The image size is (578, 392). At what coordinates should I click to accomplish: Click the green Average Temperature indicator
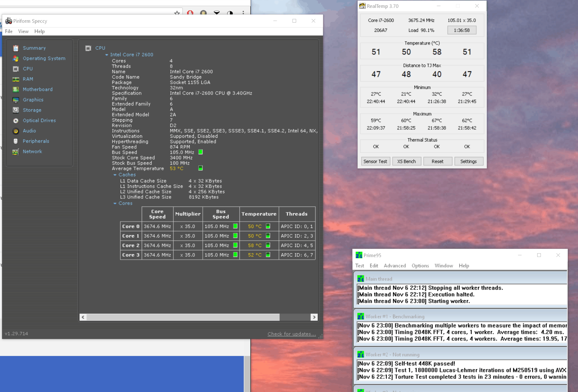pyautogui.click(x=200, y=168)
